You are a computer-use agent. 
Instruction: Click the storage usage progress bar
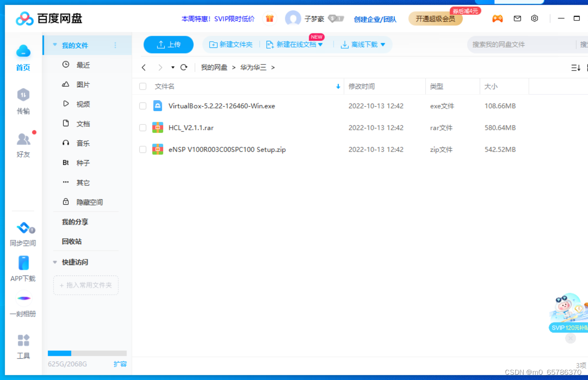87,353
